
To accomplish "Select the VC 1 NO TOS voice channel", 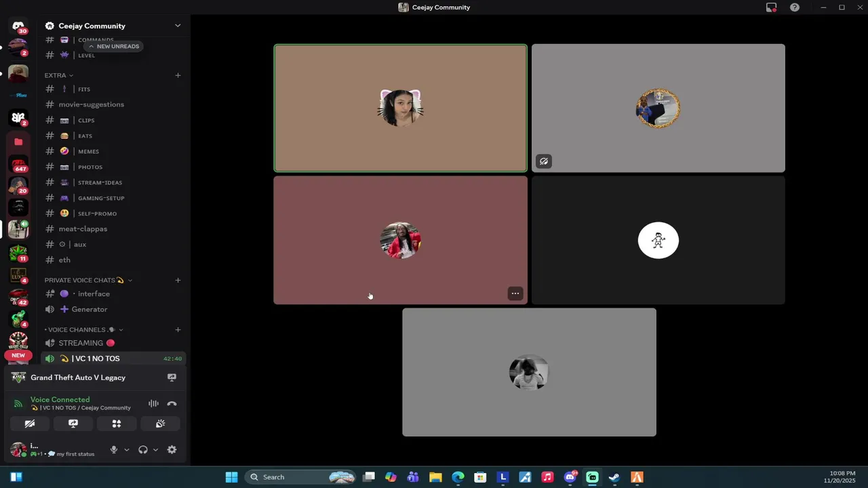I will (113, 359).
